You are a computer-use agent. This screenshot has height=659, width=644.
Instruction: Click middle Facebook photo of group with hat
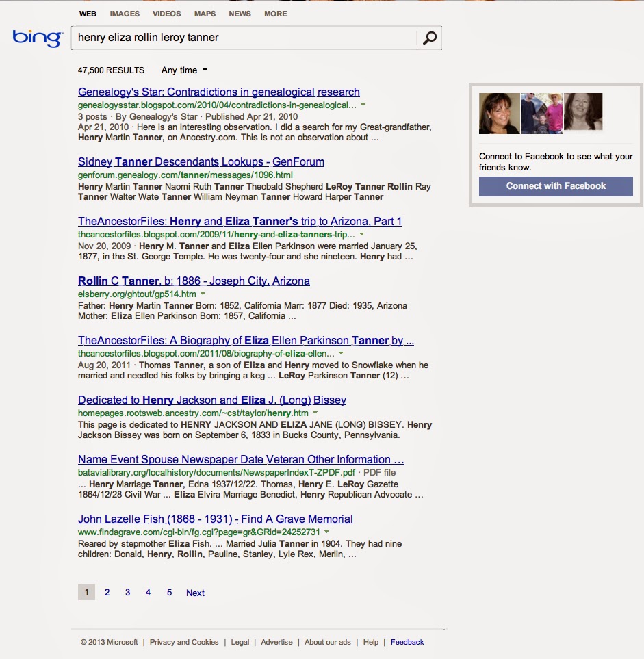[x=541, y=114]
